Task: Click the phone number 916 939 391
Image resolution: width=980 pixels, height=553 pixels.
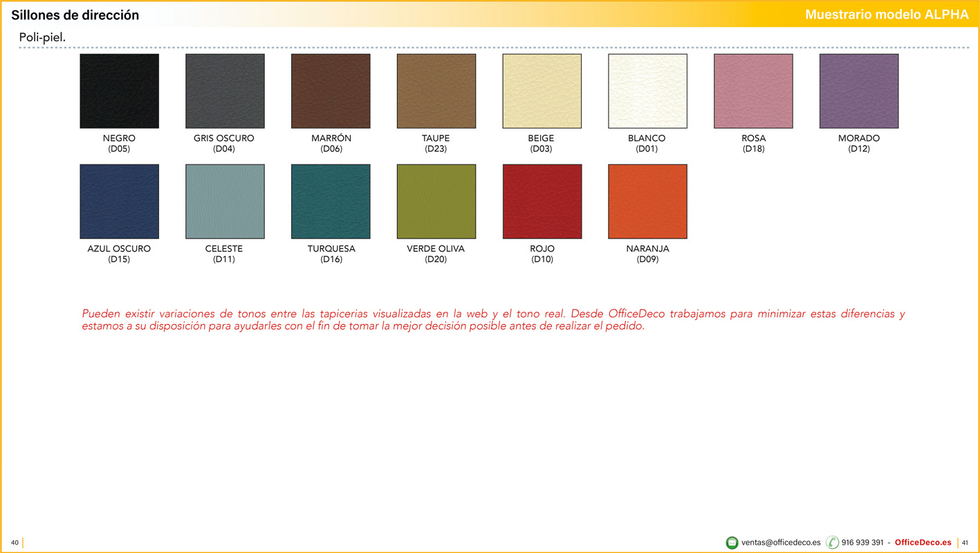Action: [862, 543]
